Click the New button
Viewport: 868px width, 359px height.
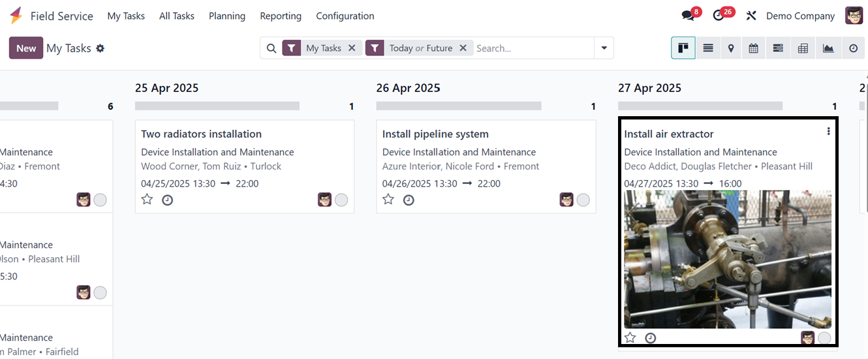(x=26, y=48)
